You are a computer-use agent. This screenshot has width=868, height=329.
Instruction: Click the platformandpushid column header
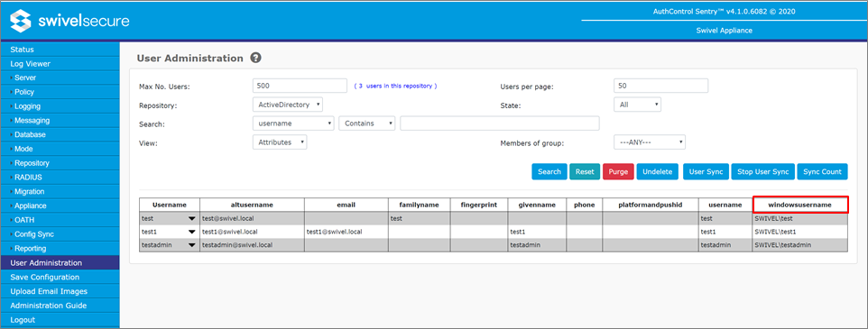(651, 206)
